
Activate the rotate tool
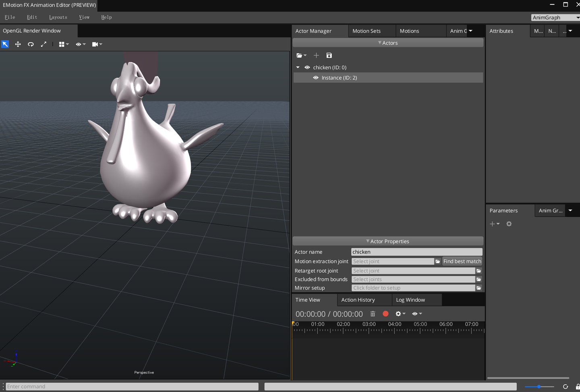click(x=31, y=44)
